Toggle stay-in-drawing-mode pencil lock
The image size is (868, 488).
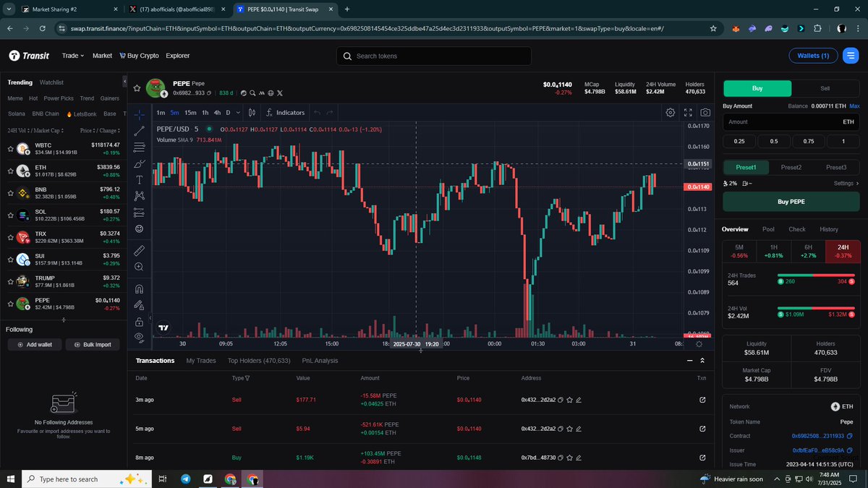tap(139, 305)
